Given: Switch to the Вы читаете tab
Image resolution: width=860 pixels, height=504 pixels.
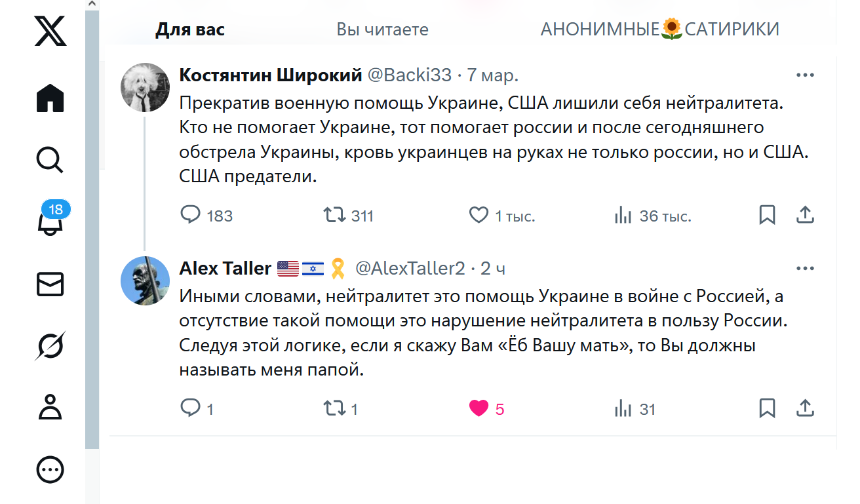Looking at the screenshot, I should pyautogui.click(x=382, y=29).
